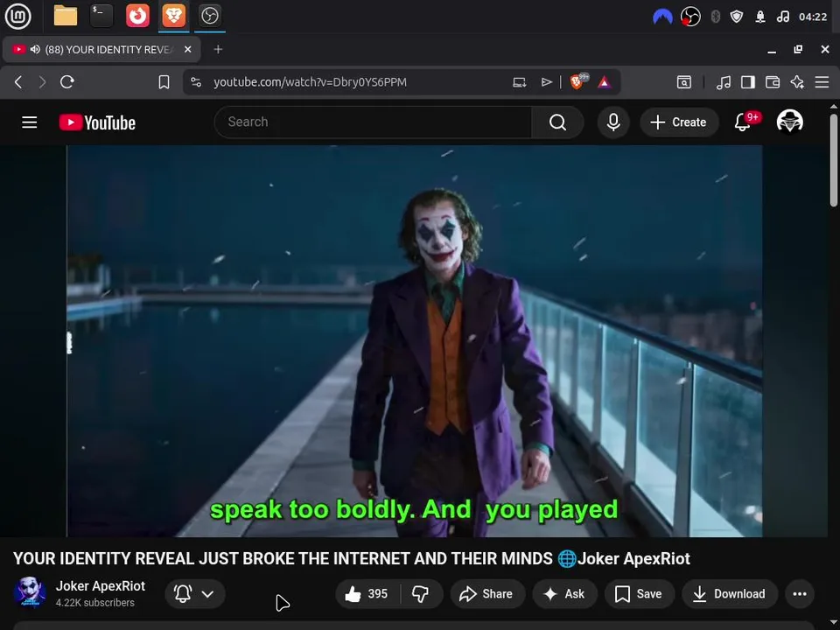Screen dimensions: 840x630
Task: Select the YOUR IDENTITY REVEAL tab
Action: coord(101,49)
